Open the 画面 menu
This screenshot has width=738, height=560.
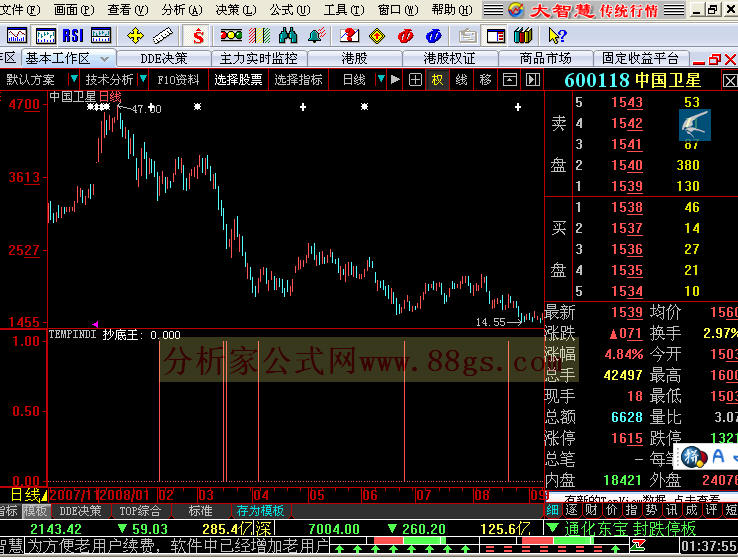click(74, 9)
